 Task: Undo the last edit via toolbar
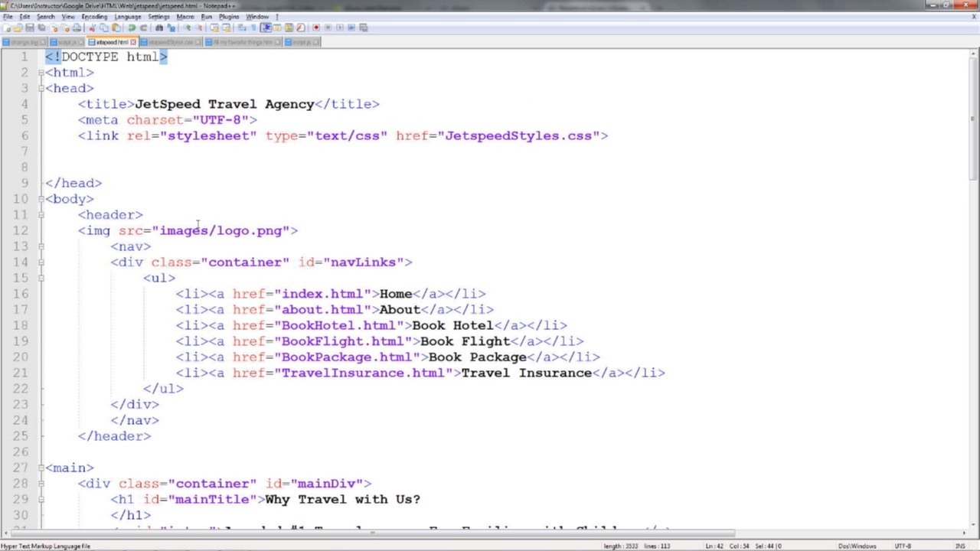tap(132, 28)
